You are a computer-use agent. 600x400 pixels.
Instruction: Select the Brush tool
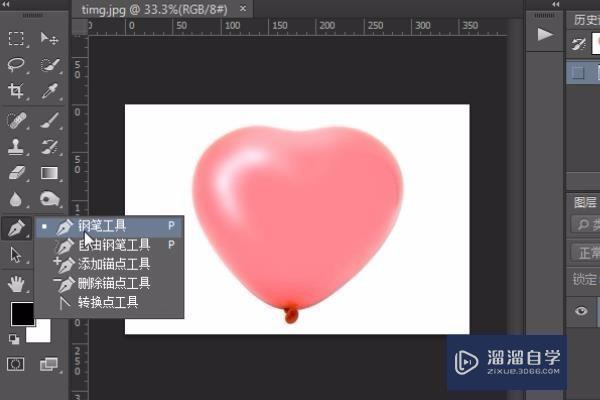click(x=50, y=120)
